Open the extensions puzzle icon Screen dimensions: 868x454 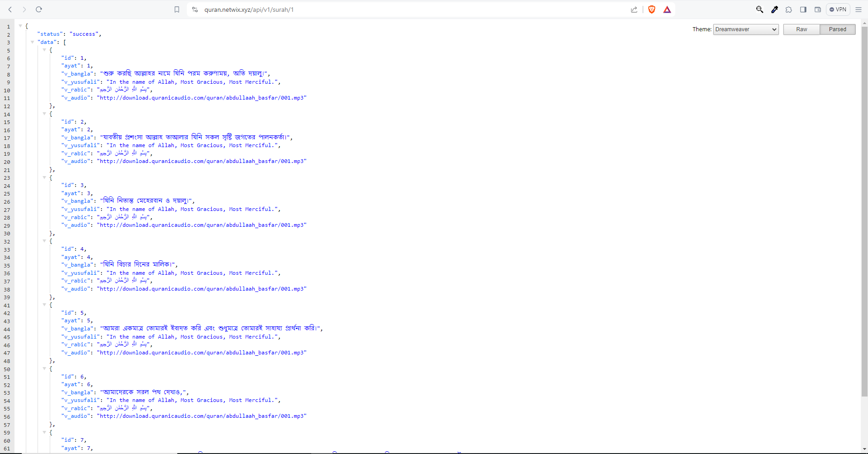[x=789, y=10]
